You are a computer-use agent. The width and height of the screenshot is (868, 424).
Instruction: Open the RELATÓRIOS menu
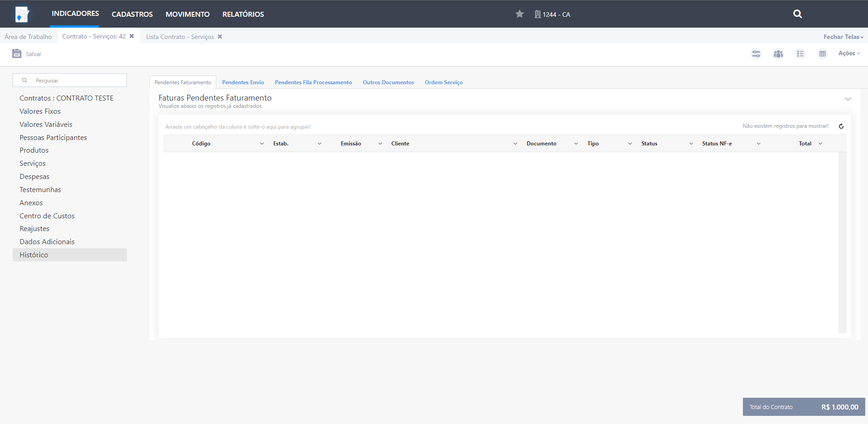[x=243, y=14]
